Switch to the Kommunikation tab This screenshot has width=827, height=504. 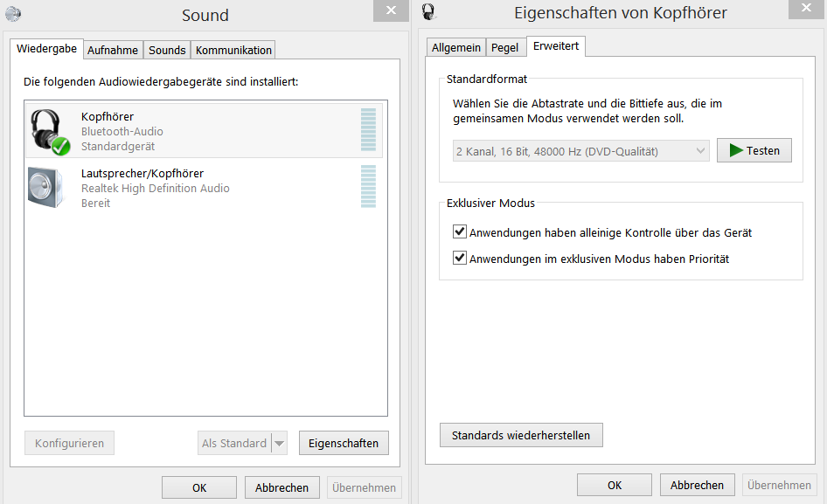click(x=233, y=50)
